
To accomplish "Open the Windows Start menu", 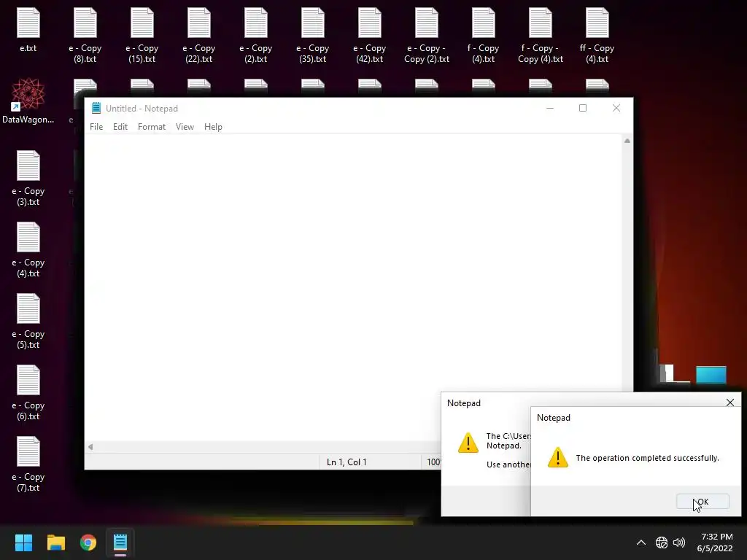I will (23, 542).
